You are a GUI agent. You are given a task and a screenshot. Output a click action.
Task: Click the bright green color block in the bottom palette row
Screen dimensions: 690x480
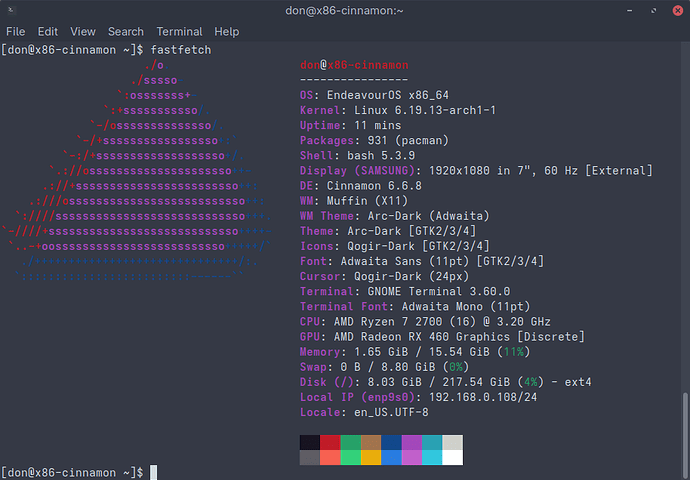point(351,458)
